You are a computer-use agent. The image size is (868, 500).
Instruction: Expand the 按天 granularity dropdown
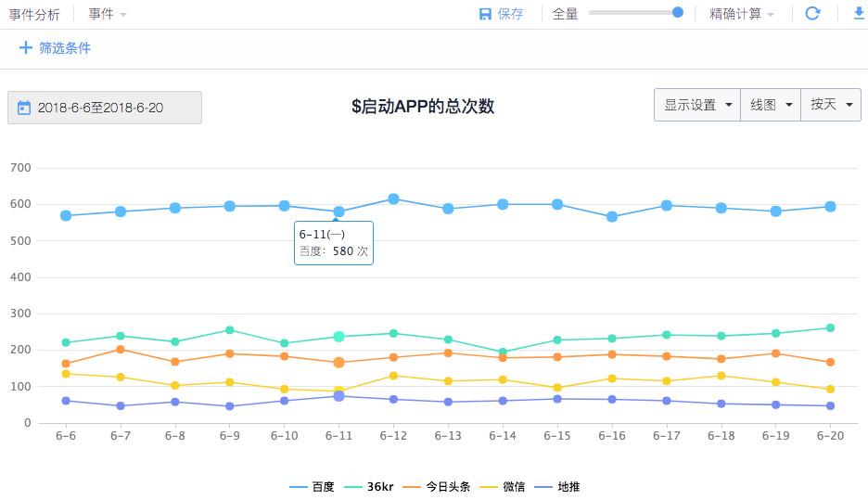[x=831, y=105]
